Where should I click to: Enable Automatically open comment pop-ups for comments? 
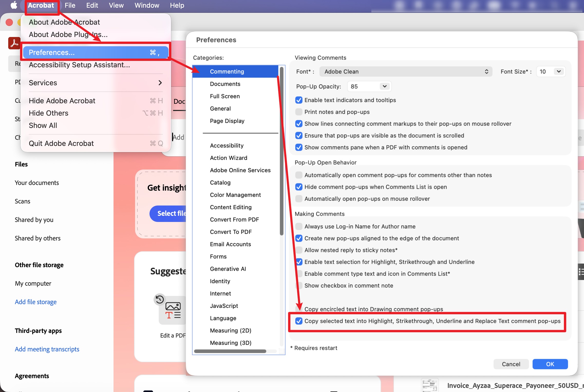[299, 175]
